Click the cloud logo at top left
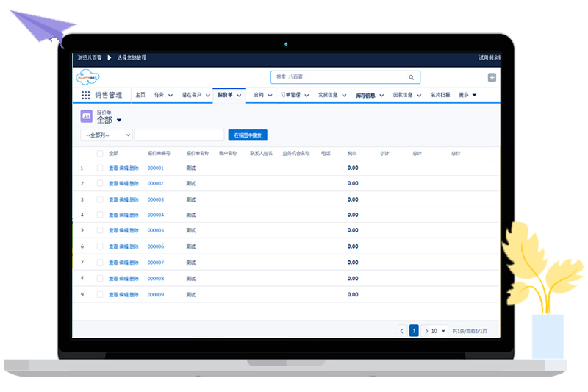588x392 pixels. coord(87,77)
